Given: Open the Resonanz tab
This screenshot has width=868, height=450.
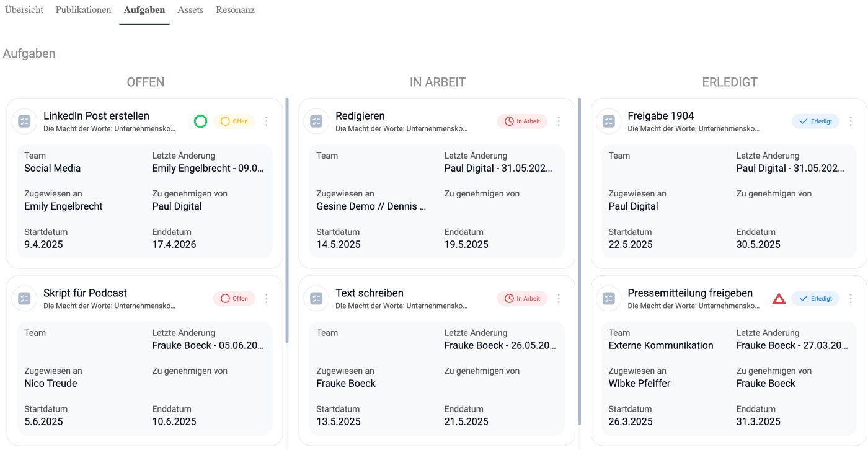Looking at the screenshot, I should point(235,10).
